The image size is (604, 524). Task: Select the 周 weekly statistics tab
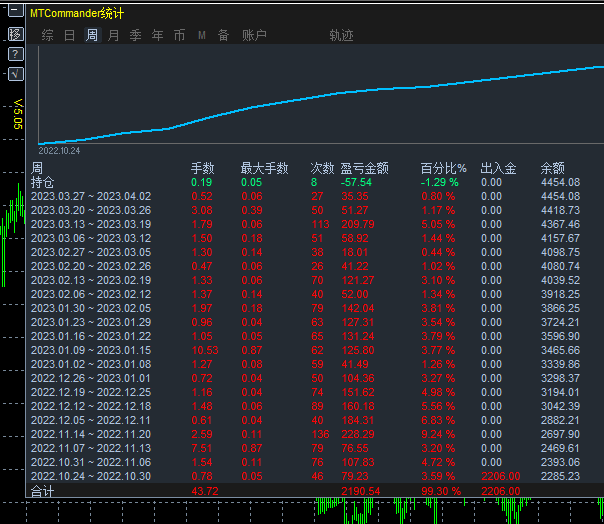91,35
